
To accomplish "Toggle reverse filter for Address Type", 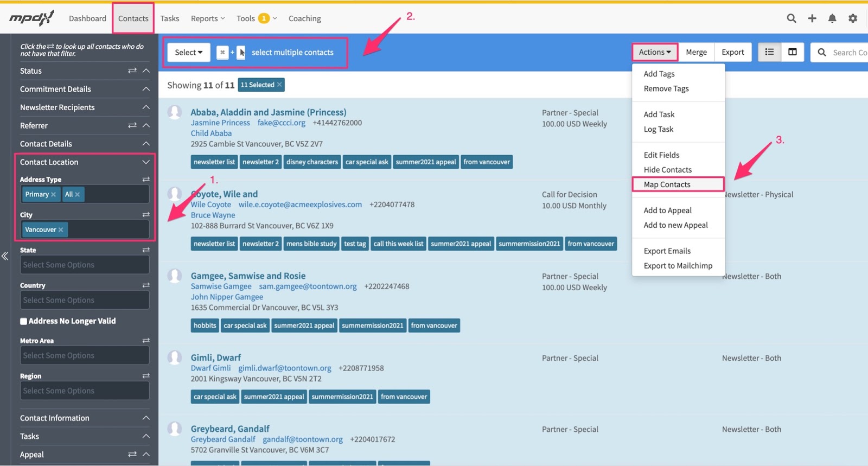I will (x=146, y=180).
